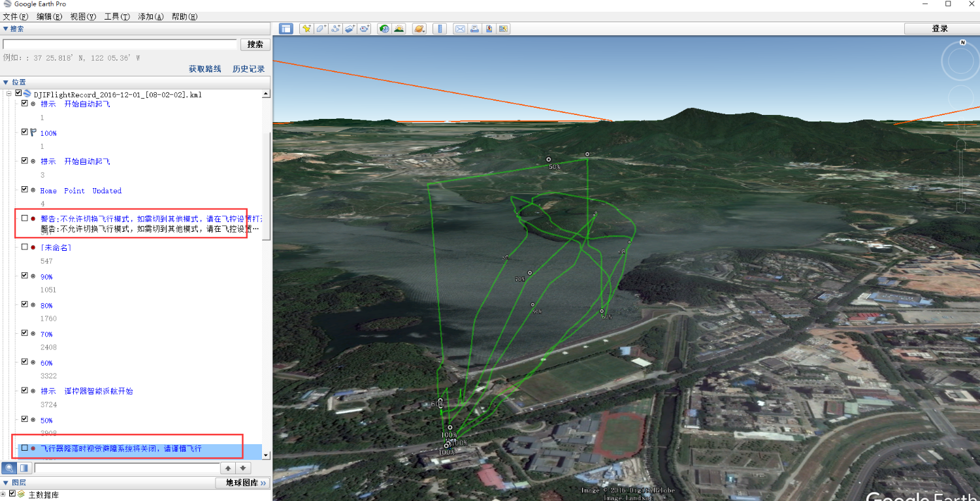The height and width of the screenshot is (501, 980).
Task: Open the 历史记录 history link
Action: [x=249, y=69]
